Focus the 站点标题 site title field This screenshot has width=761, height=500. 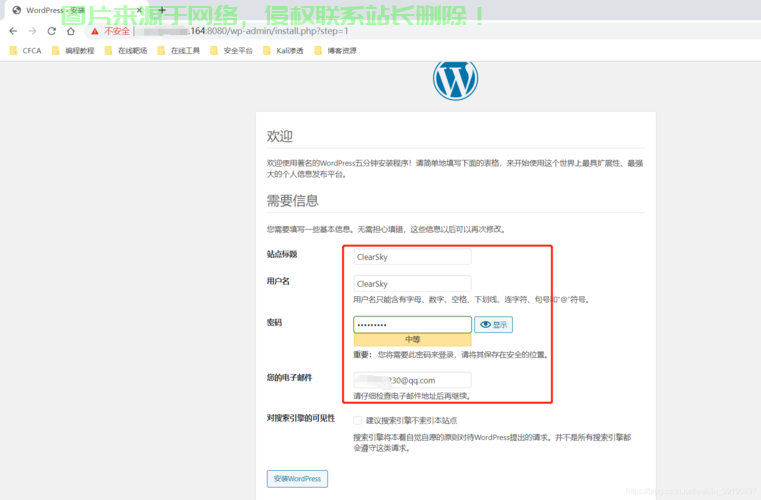412,257
